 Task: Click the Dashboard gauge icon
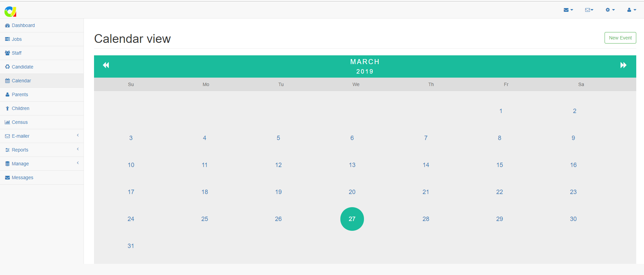(x=7, y=26)
